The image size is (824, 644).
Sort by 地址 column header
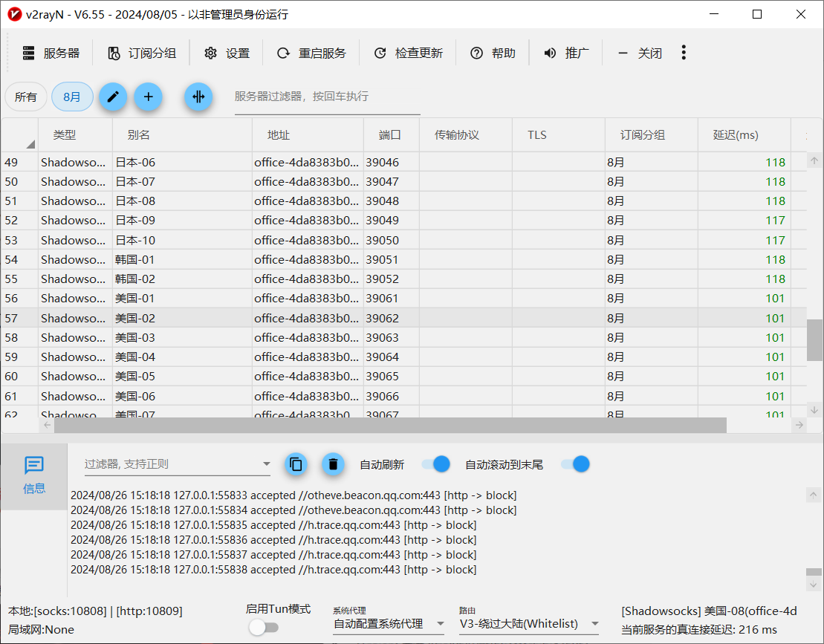click(x=308, y=135)
